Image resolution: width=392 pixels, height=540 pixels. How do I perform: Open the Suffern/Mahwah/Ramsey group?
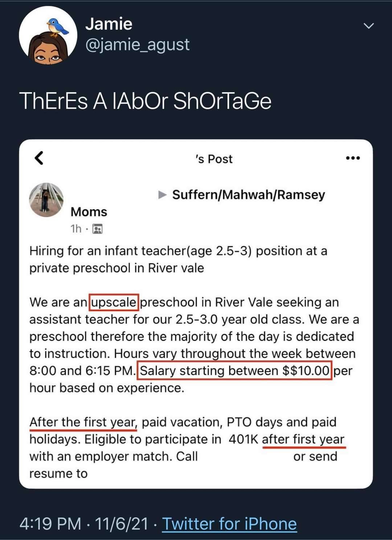[249, 195]
